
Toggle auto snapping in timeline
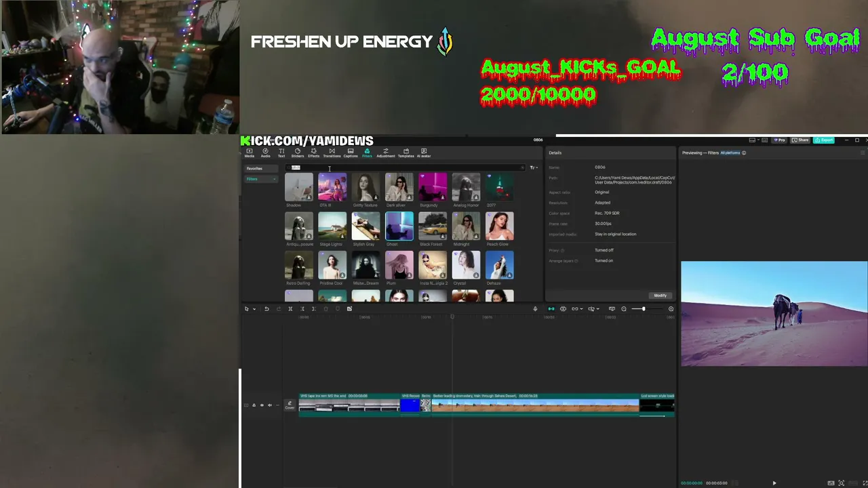[563, 309]
